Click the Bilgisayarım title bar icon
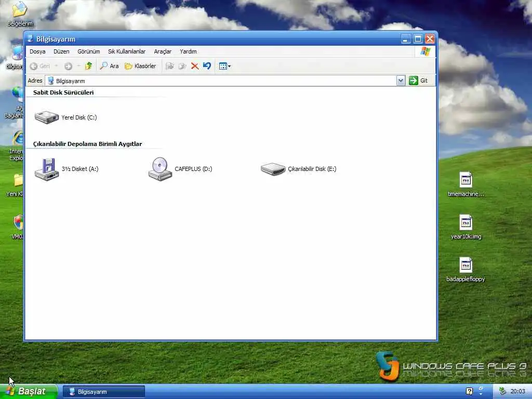The image size is (532, 399). pyautogui.click(x=30, y=39)
